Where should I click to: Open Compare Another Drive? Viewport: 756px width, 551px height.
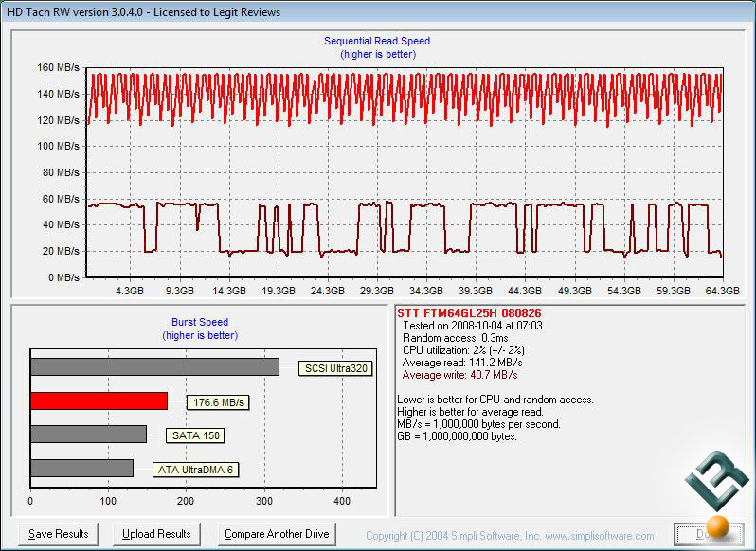point(277,534)
